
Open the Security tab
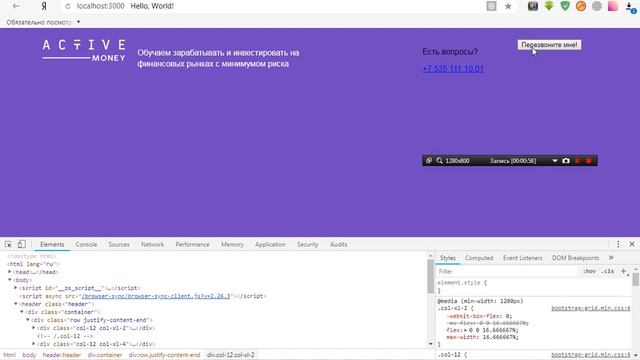pyautogui.click(x=307, y=244)
